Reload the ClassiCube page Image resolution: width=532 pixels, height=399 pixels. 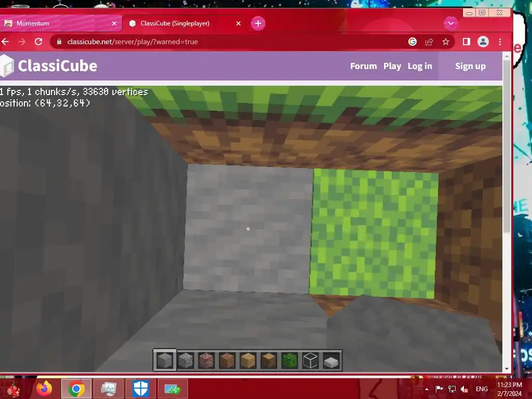point(38,42)
